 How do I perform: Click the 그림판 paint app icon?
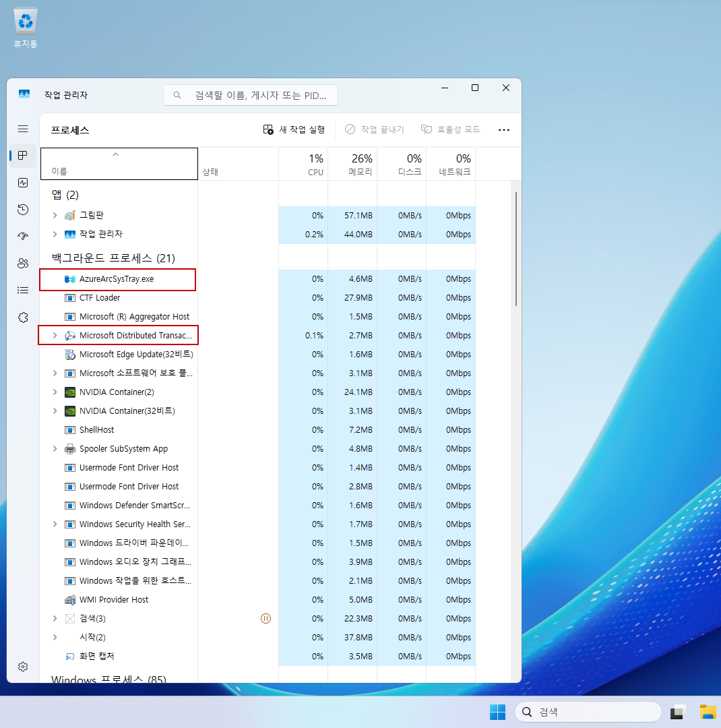pyautogui.click(x=69, y=216)
